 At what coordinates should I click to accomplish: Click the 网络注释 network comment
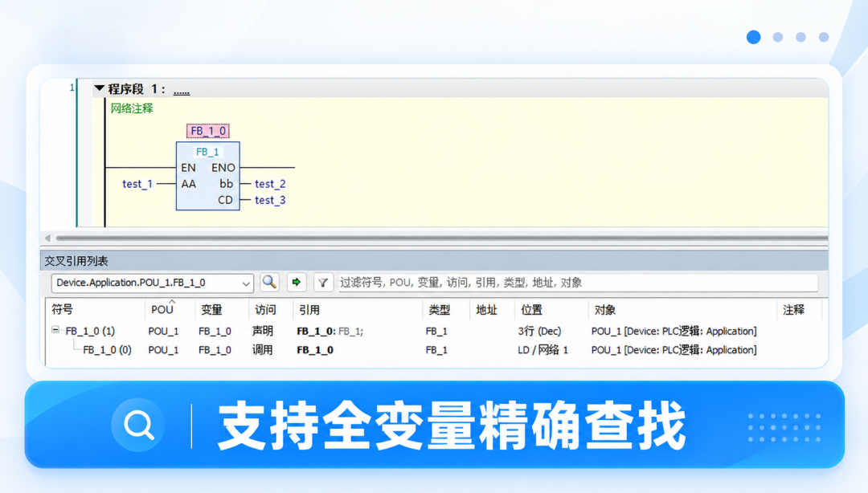click(132, 108)
